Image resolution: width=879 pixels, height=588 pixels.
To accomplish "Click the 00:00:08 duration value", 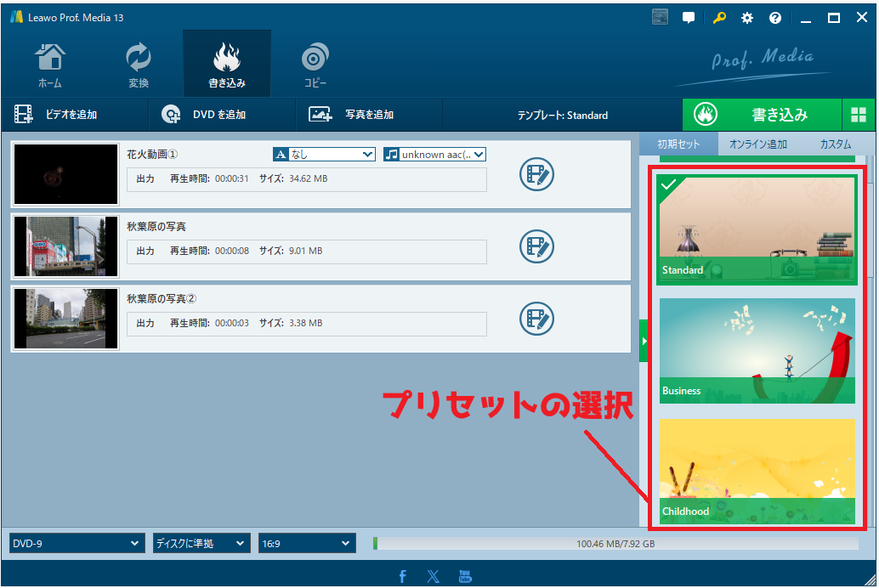I will 231,252.
